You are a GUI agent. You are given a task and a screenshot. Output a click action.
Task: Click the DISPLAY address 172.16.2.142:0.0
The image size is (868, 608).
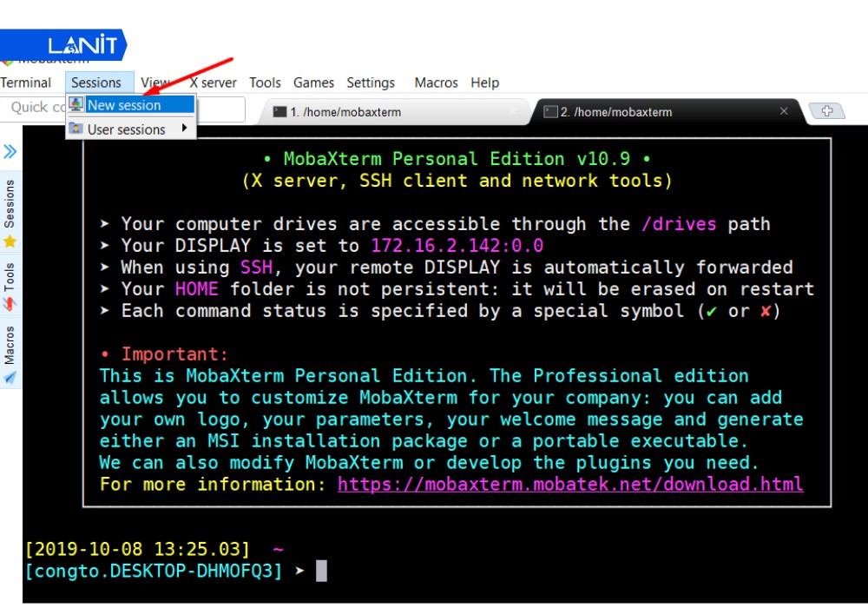[457, 245]
